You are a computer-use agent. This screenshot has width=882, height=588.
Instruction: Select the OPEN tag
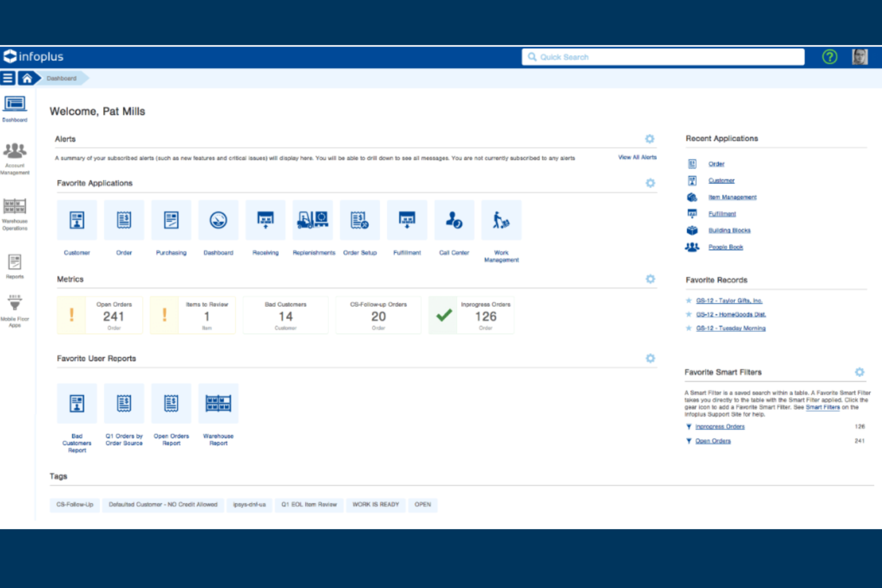[x=423, y=505]
